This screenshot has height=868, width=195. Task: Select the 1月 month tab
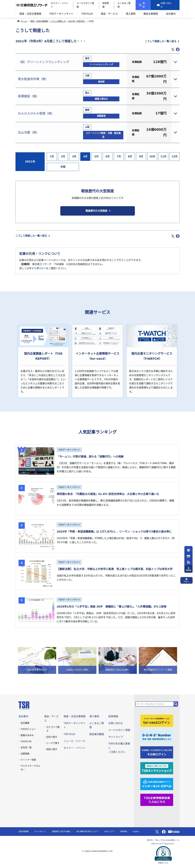coord(52,156)
